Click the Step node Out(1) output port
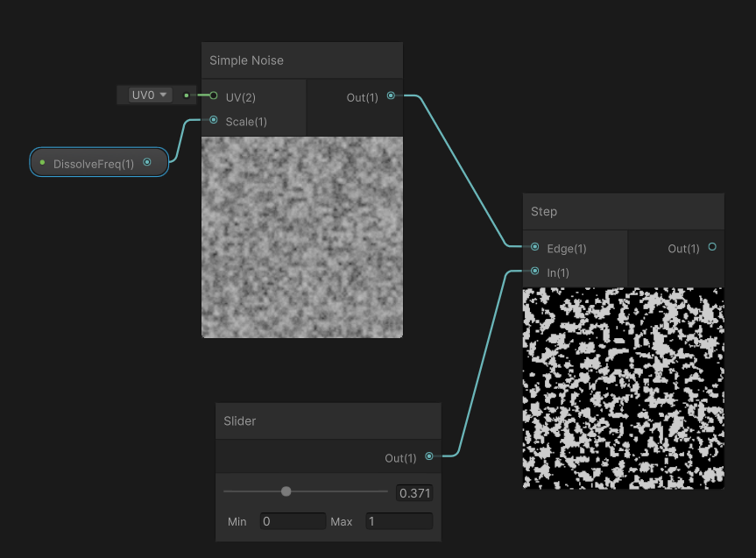The image size is (756, 558). click(x=712, y=247)
